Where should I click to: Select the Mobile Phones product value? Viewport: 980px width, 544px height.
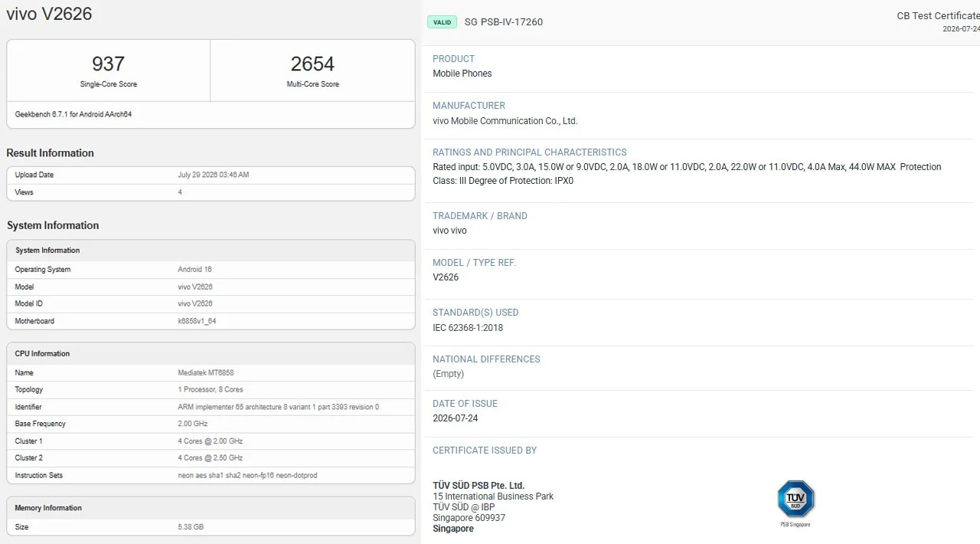coord(462,74)
